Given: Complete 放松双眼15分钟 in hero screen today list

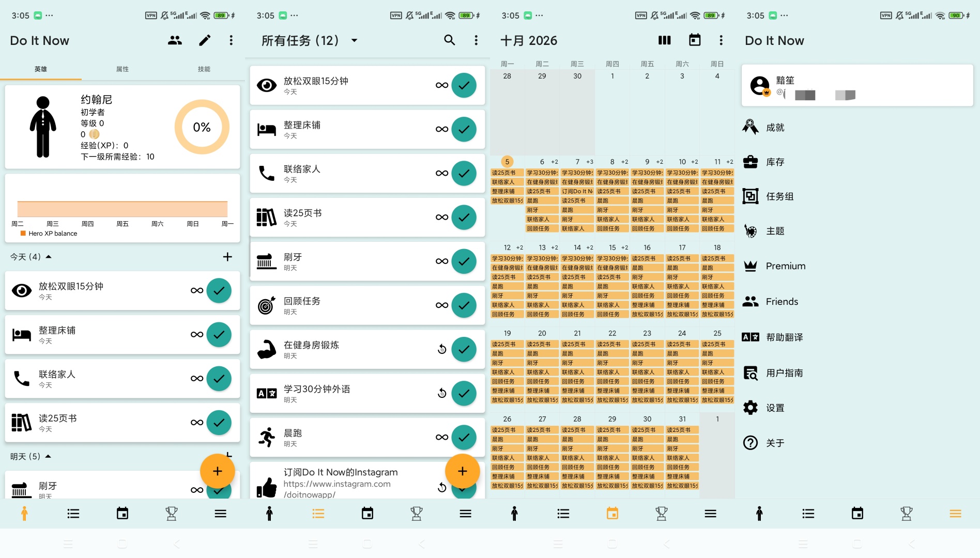Looking at the screenshot, I should [219, 290].
